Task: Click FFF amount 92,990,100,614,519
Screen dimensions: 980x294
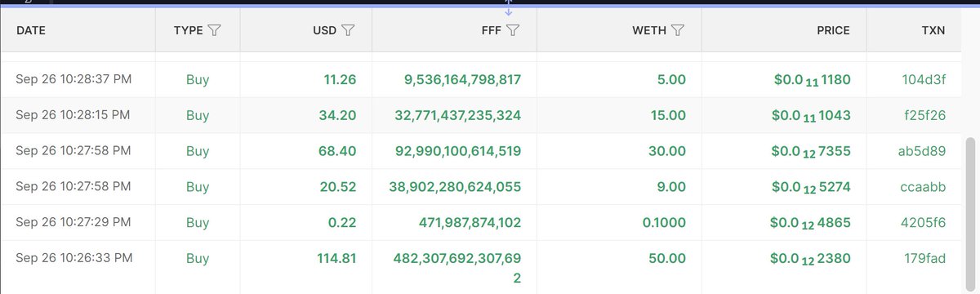Action: pyautogui.click(x=459, y=151)
